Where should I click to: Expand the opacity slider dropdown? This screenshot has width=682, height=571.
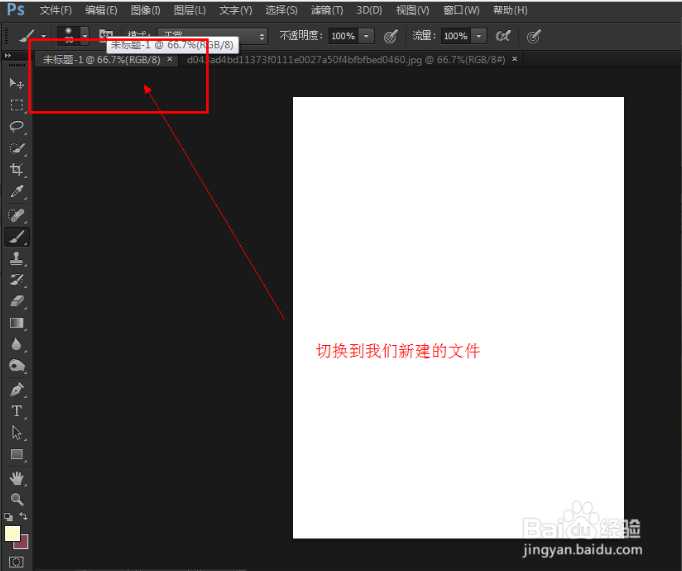[366, 36]
